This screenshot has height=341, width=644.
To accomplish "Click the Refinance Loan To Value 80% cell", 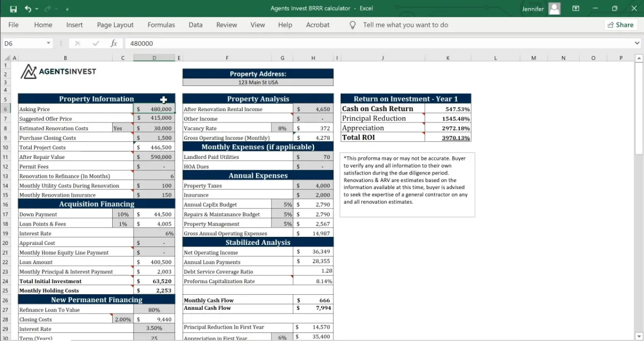I will [x=154, y=310].
